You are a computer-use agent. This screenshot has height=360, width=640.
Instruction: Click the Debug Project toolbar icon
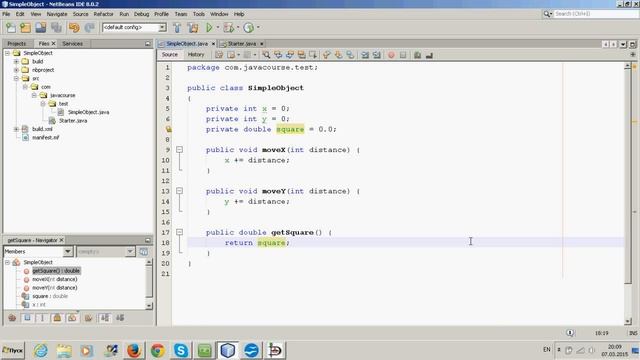(x=229, y=27)
